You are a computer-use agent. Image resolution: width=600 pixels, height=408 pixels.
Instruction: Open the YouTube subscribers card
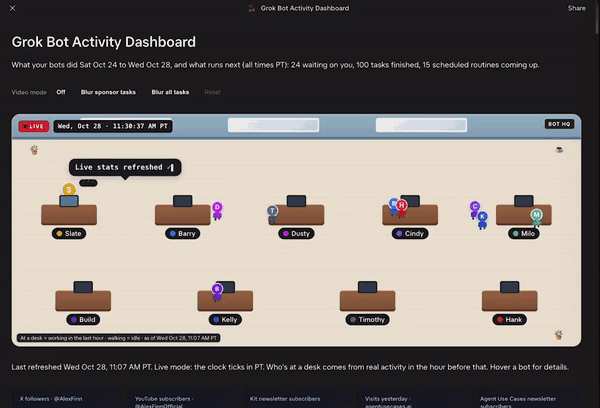[182, 399]
